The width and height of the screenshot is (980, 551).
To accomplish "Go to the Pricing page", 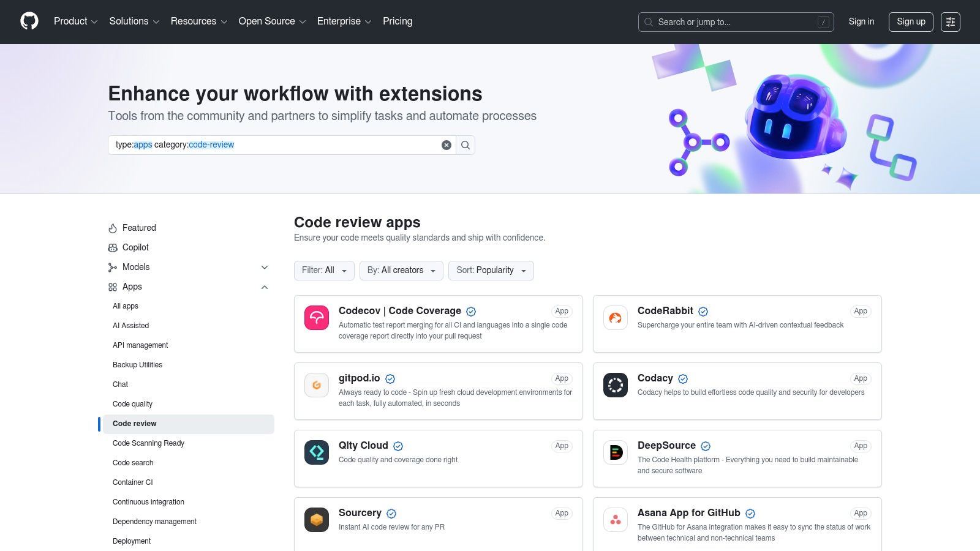I will click(398, 21).
